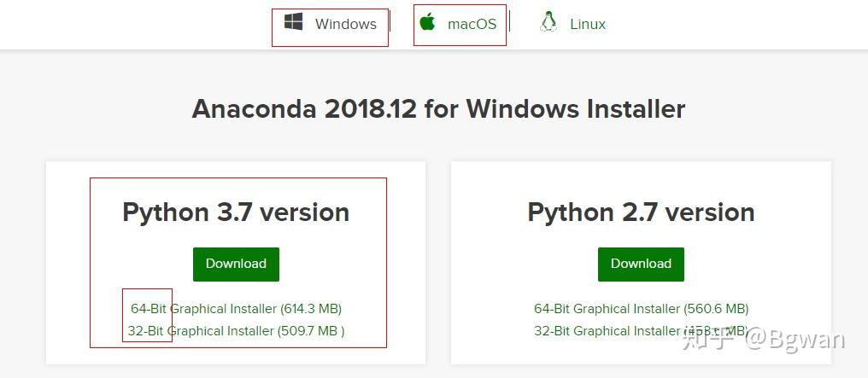Screen dimensions: 868x378
Task: Click the red box outlining "64-Bit" and "32-Bit"
Action: 147,290
